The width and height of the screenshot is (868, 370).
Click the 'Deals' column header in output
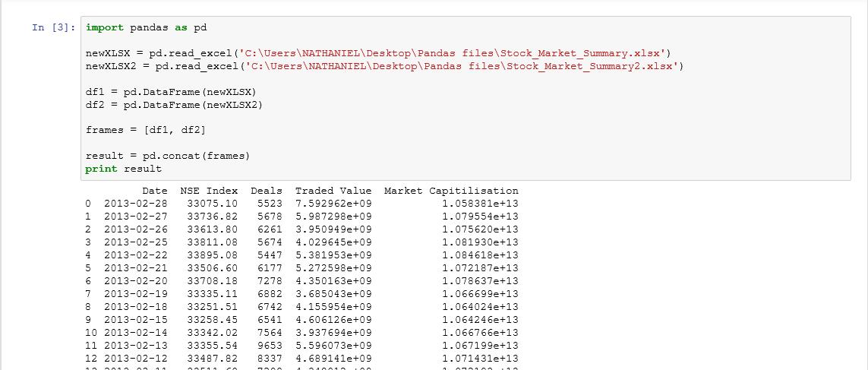pos(267,191)
